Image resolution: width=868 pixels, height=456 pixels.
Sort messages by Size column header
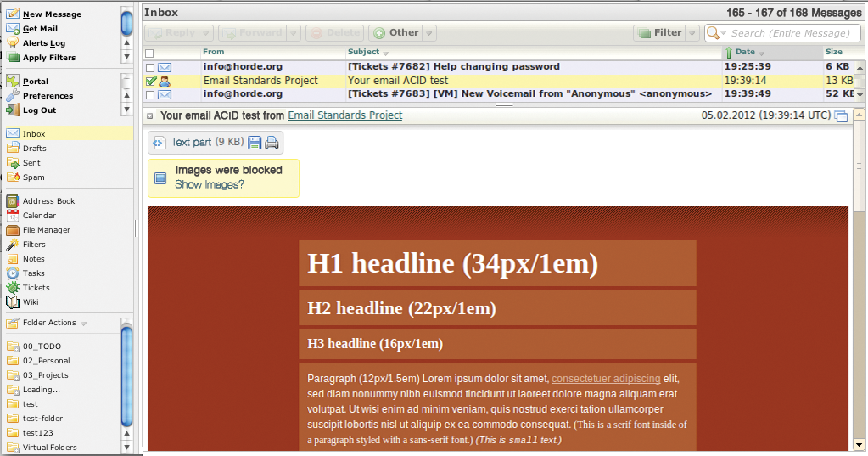click(834, 52)
